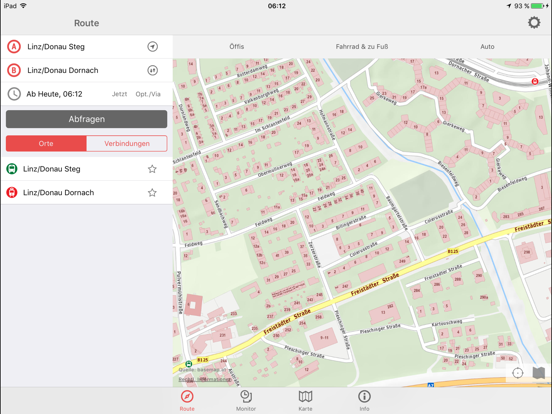Switch to the Auto transport mode
The image size is (552, 414).
pyautogui.click(x=487, y=46)
